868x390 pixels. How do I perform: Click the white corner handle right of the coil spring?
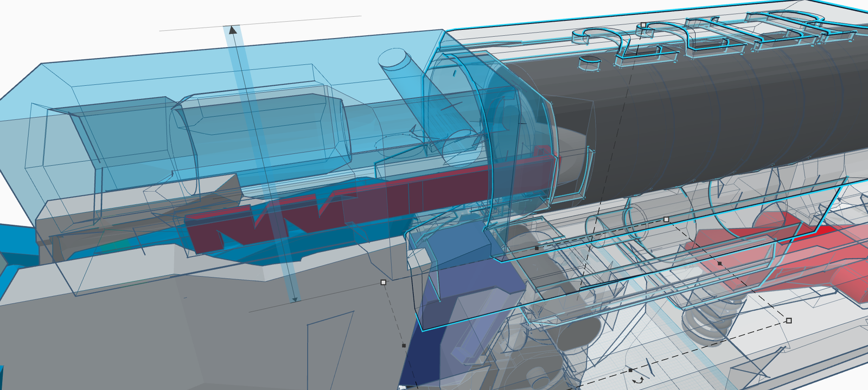coord(789,320)
